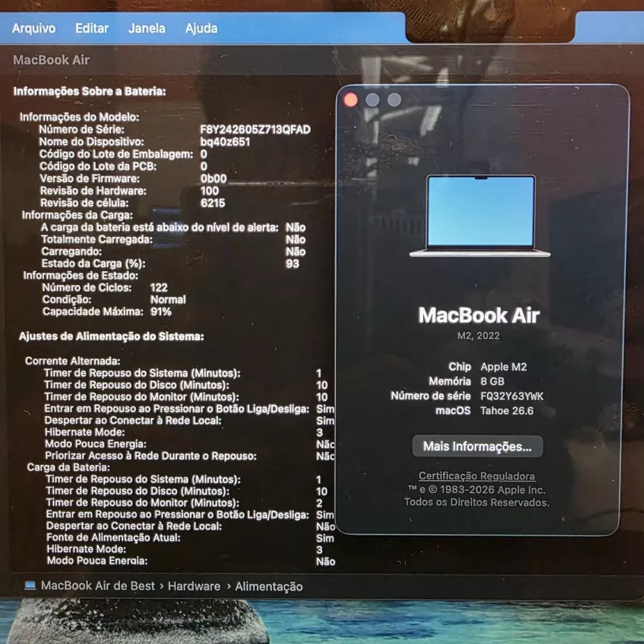Click the laptop icon in path bar
Screen dimensions: 644x644
30,585
